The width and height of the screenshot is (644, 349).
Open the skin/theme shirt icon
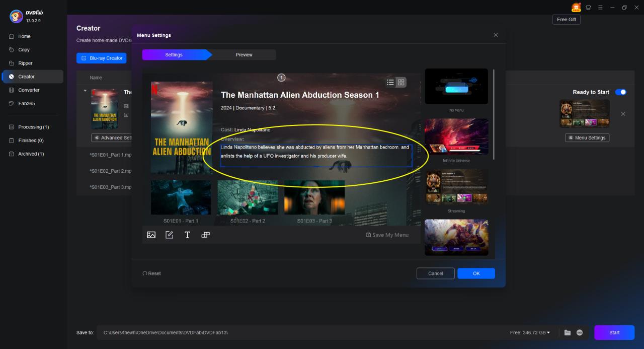pos(588,8)
